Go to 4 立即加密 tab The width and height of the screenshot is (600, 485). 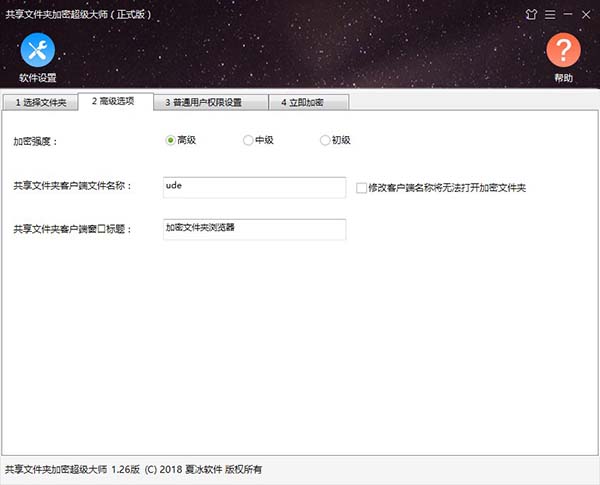[x=309, y=102]
